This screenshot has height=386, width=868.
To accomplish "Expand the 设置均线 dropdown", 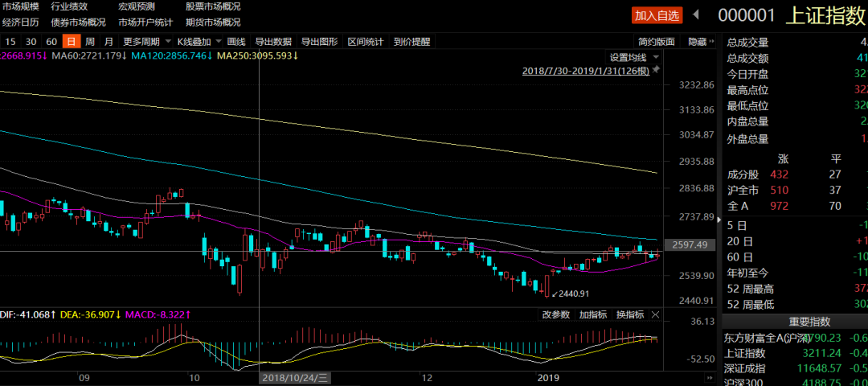I will pos(633,57).
